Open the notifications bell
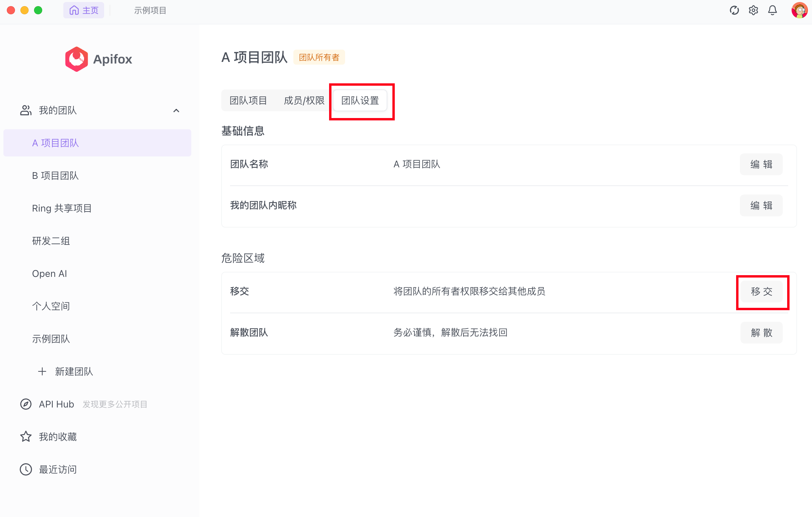Screen dimensions: 812x517 pyautogui.click(x=772, y=10)
